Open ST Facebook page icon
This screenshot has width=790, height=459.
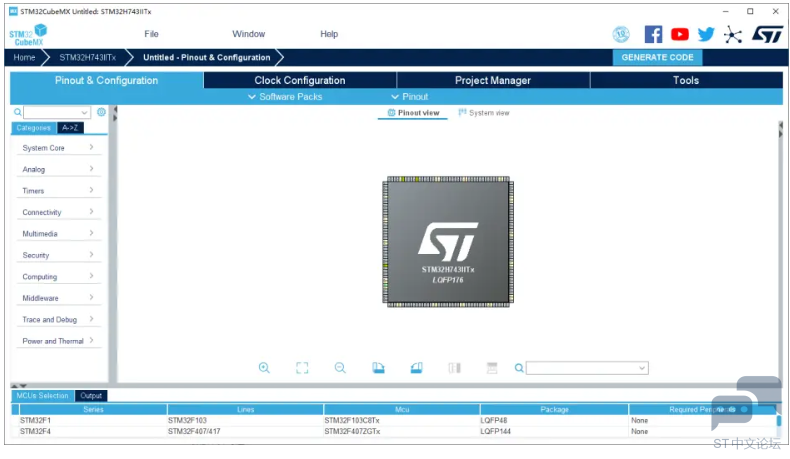tap(653, 34)
